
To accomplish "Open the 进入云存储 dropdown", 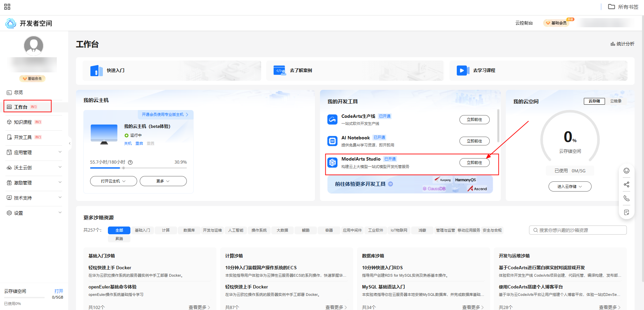I will [x=570, y=186].
